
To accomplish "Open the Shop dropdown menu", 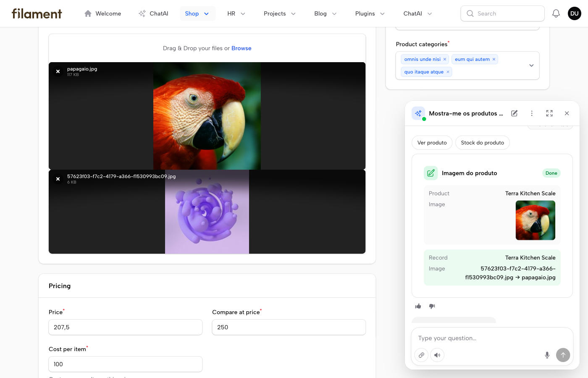I will pos(197,13).
